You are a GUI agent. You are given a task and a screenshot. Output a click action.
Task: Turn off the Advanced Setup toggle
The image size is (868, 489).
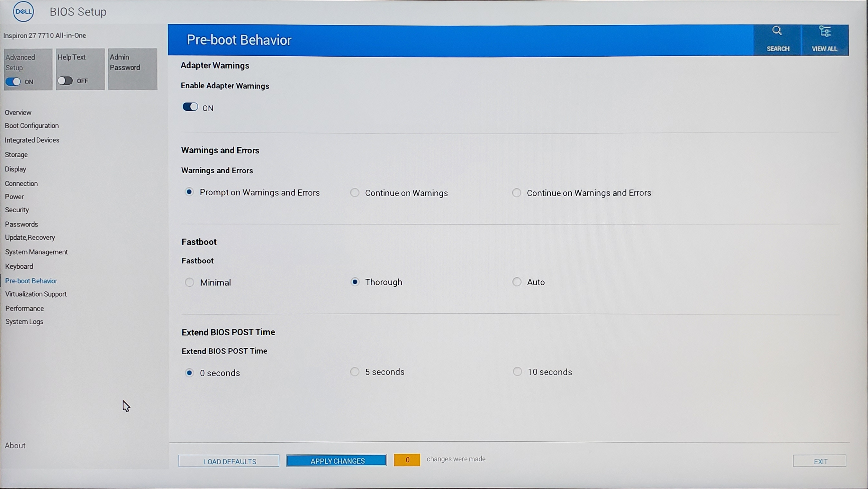coord(13,82)
